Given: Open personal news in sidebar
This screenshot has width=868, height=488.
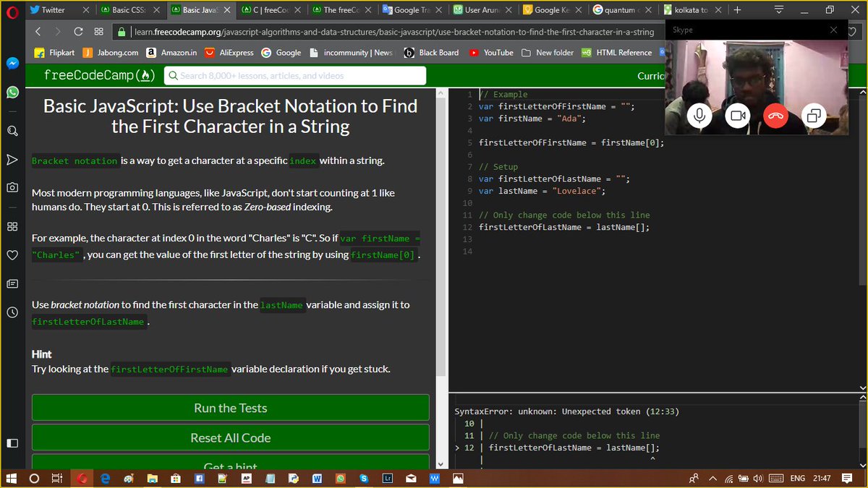Looking at the screenshot, I should 12,283.
